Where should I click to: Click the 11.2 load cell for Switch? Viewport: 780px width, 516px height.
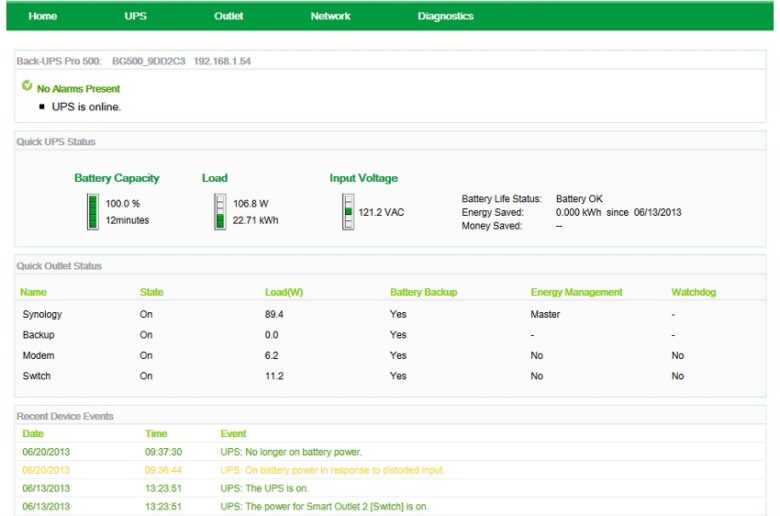point(274,376)
